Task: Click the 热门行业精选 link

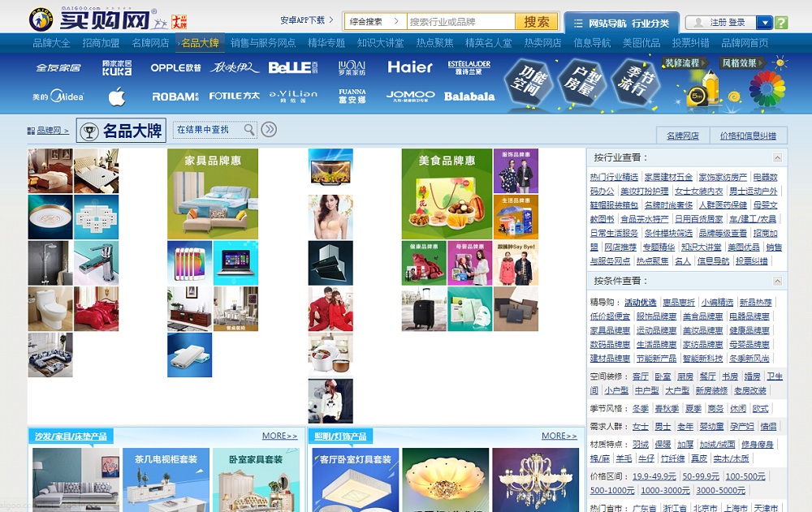Action: pyautogui.click(x=614, y=177)
